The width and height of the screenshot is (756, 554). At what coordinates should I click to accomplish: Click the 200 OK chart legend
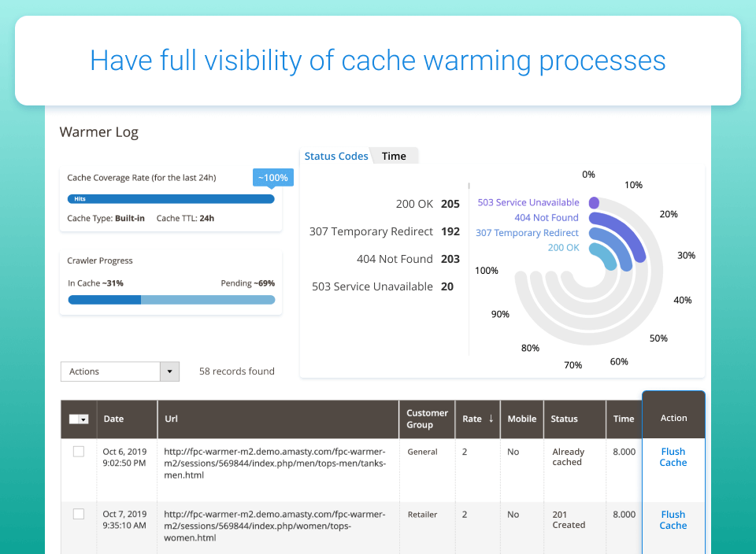pyautogui.click(x=563, y=248)
